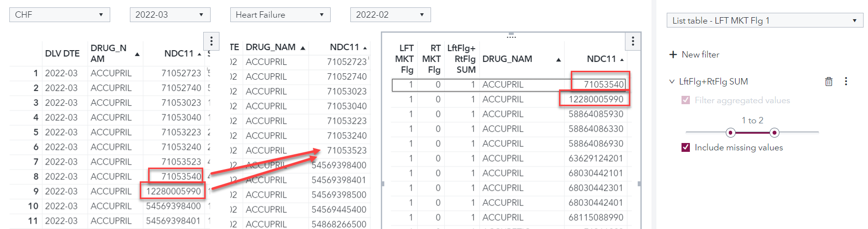Toggle the Filter aggregated values checkbox
The height and width of the screenshot is (229, 868).
coord(685,100)
